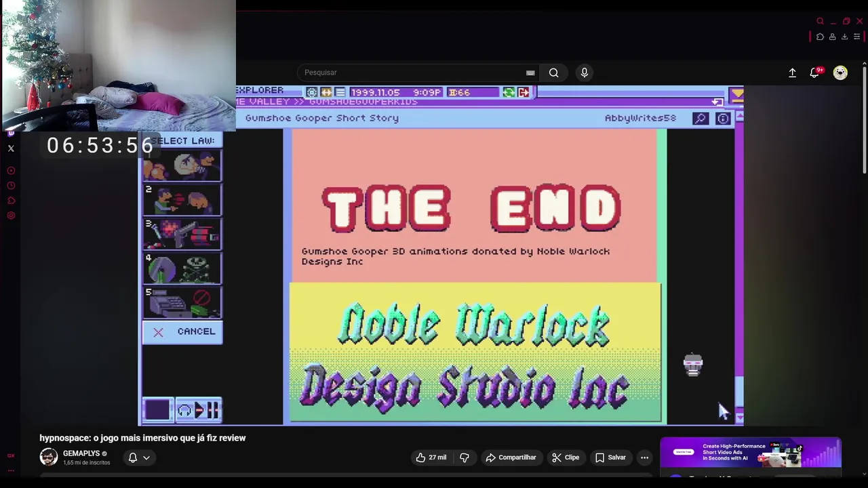
Task: Open sidebar history clock icon
Action: (11, 186)
